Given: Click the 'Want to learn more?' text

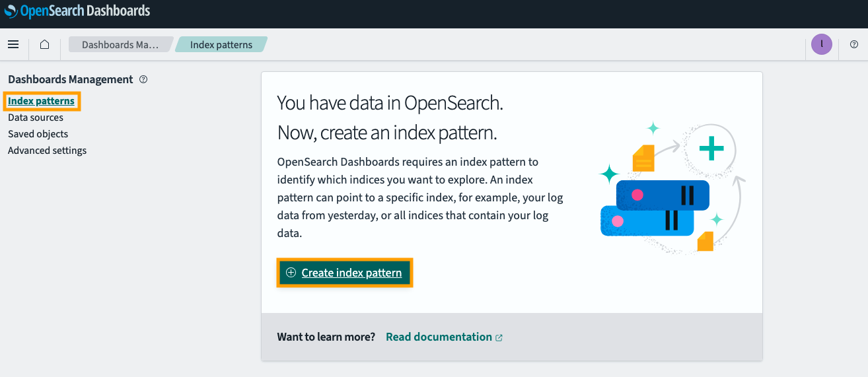Looking at the screenshot, I should tap(326, 337).
